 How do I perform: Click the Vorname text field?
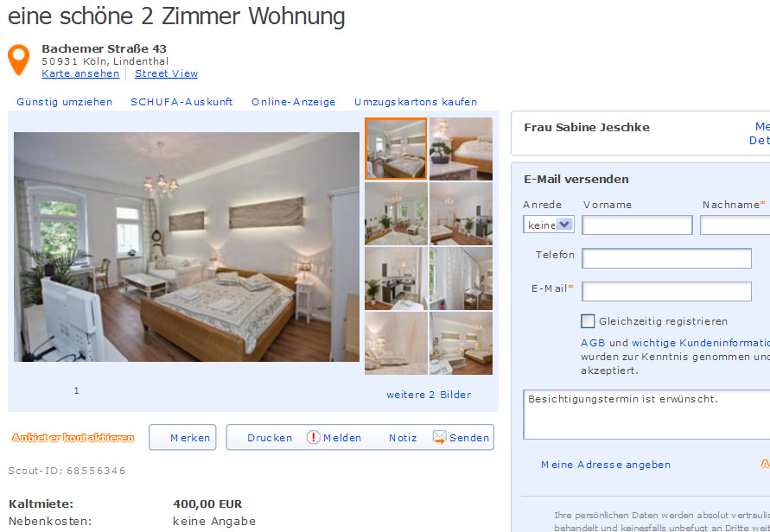[637, 225]
